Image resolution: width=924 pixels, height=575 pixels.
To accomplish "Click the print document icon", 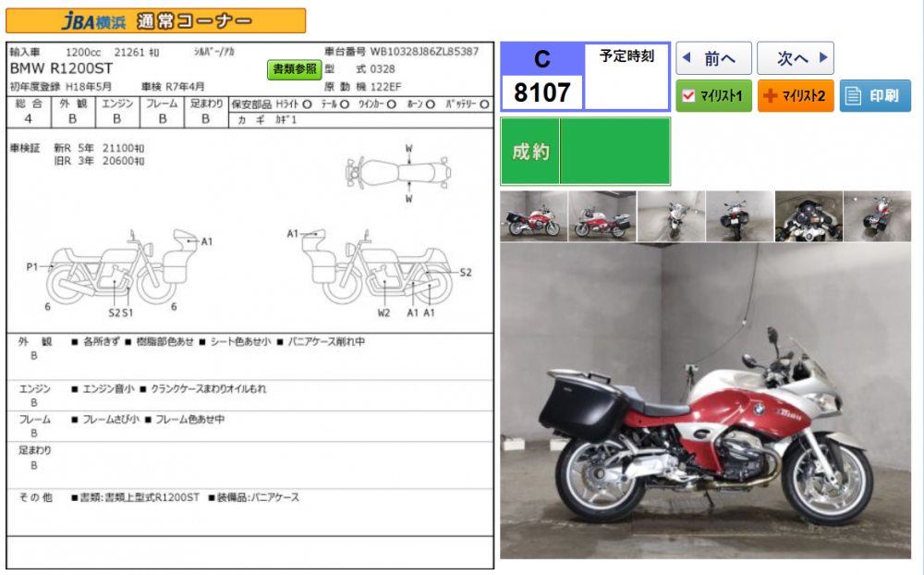I will (x=853, y=96).
